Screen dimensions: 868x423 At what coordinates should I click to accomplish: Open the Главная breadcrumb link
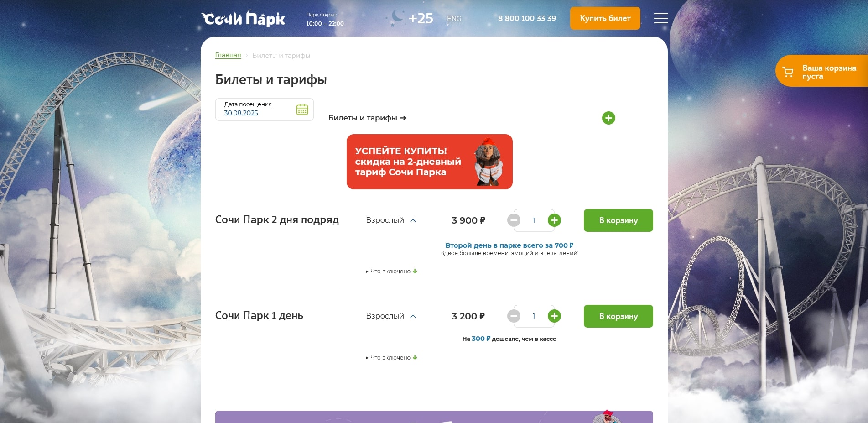[x=228, y=55]
